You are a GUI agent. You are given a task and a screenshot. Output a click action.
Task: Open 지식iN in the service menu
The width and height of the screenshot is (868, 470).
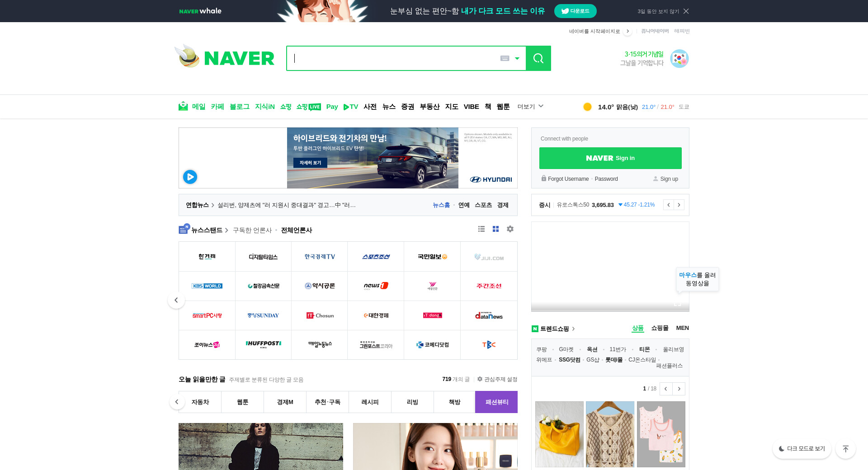pos(265,107)
